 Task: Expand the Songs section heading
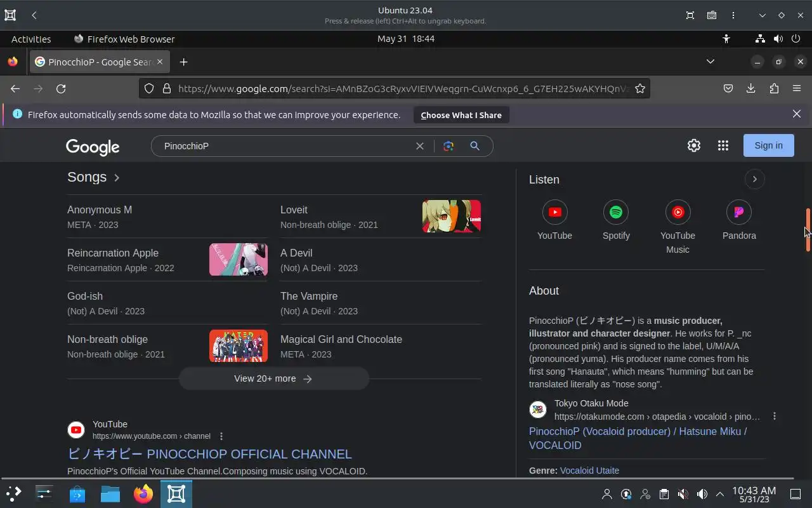(93, 177)
